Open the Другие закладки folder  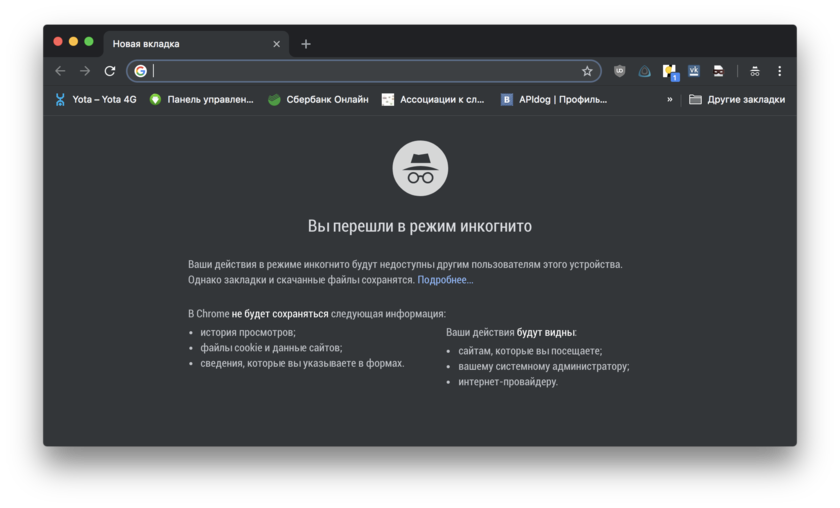737,99
